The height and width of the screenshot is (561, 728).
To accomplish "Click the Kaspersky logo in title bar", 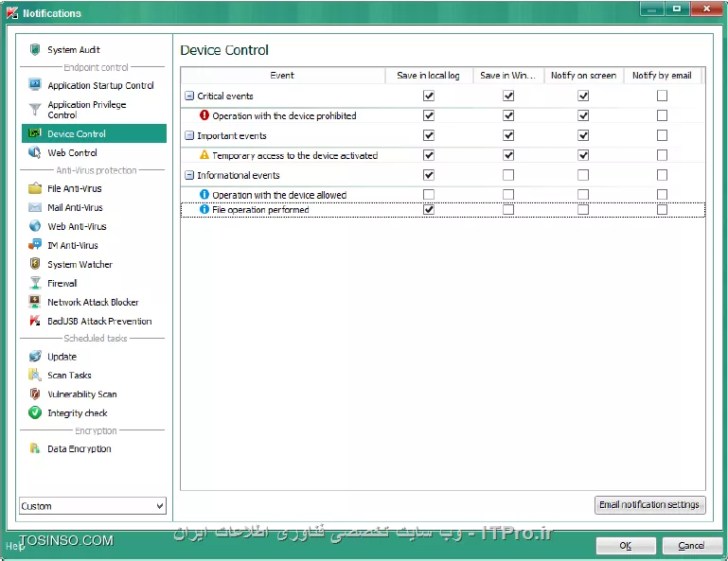I will (12, 13).
